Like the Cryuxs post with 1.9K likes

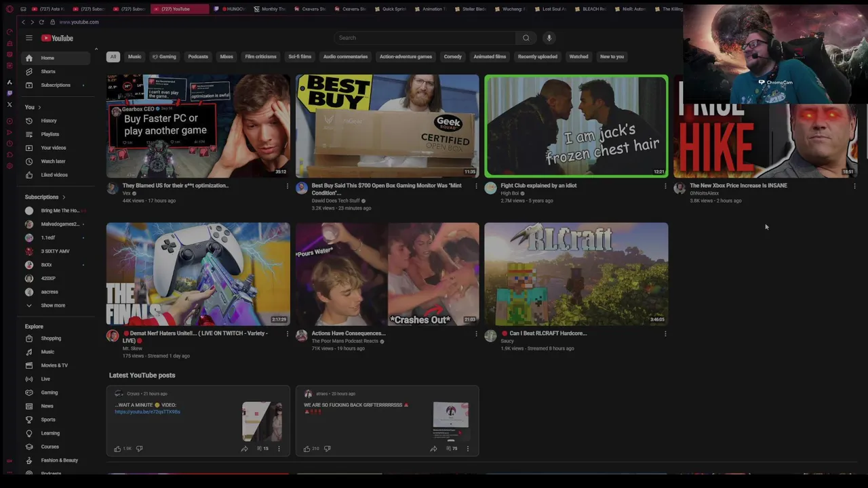coord(118,449)
